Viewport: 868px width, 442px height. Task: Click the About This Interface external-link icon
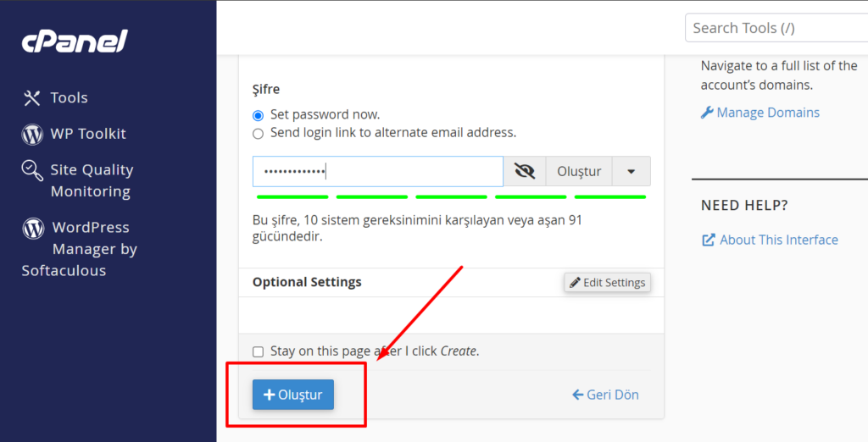coord(708,240)
